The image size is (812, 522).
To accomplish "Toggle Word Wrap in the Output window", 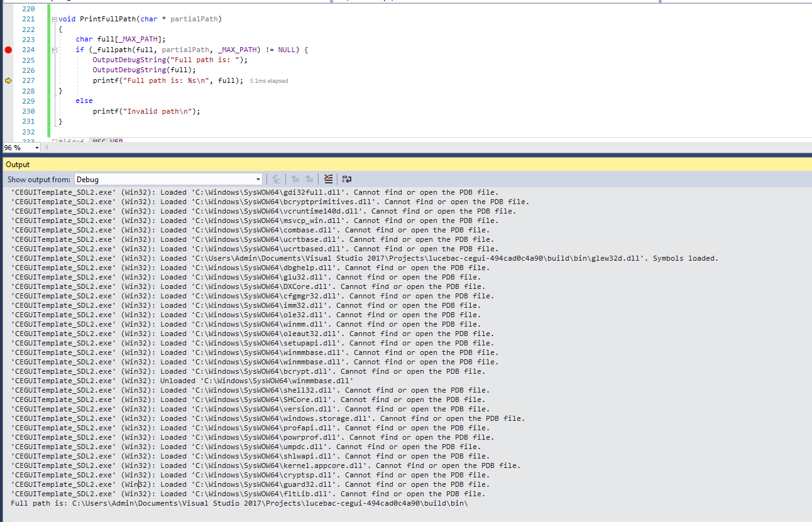I will (347, 179).
